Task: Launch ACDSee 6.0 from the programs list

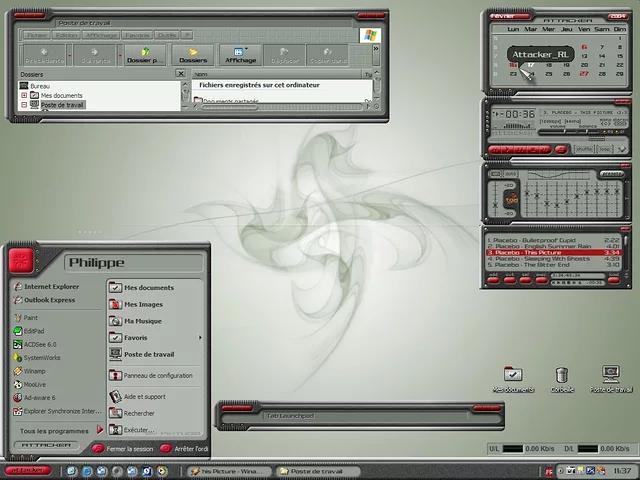Action: pos(40,344)
